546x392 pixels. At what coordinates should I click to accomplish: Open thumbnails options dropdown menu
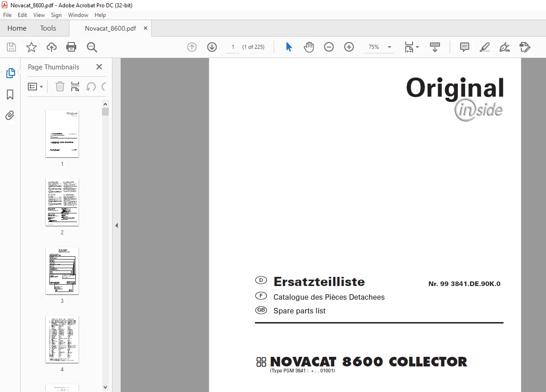click(x=35, y=86)
